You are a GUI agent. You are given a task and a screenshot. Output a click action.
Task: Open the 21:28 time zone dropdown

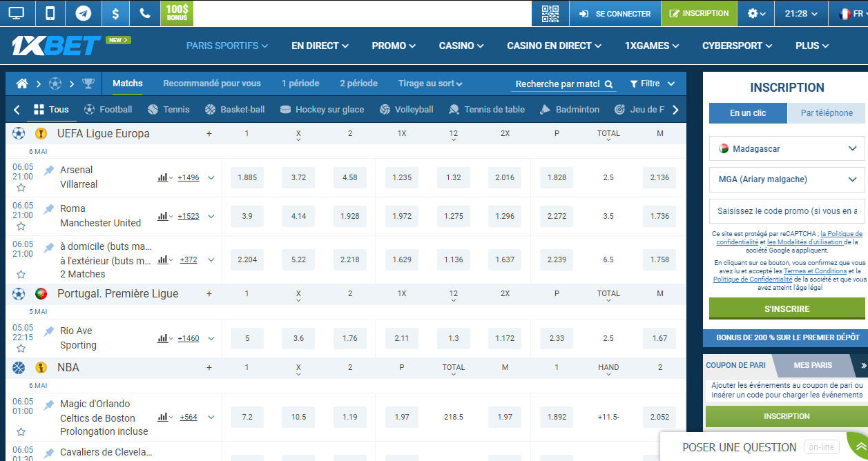pyautogui.click(x=801, y=13)
